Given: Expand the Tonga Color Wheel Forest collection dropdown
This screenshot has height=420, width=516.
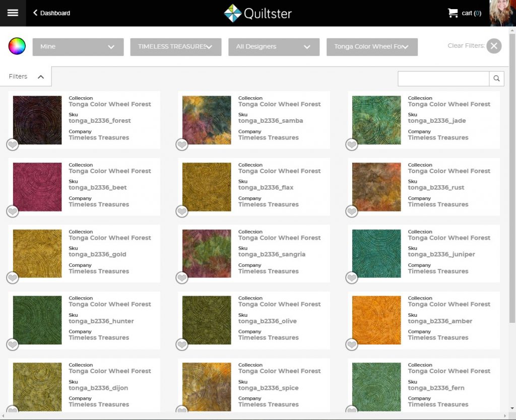Looking at the screenshot, I should coord(372,47).
